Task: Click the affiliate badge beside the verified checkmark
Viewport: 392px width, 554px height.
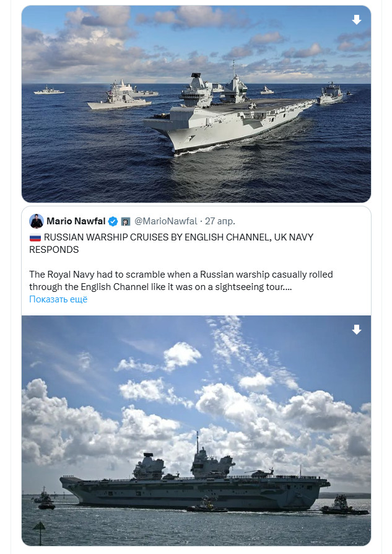Action: 125,221
